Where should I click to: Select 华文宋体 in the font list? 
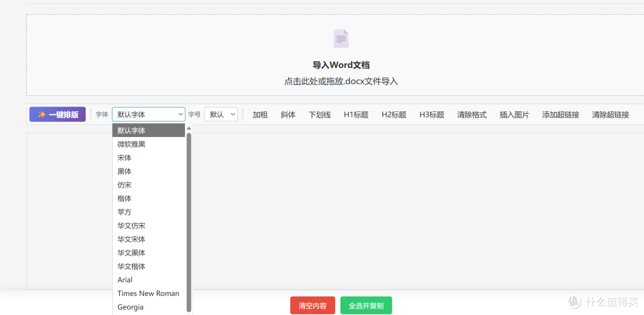(148, 239)
